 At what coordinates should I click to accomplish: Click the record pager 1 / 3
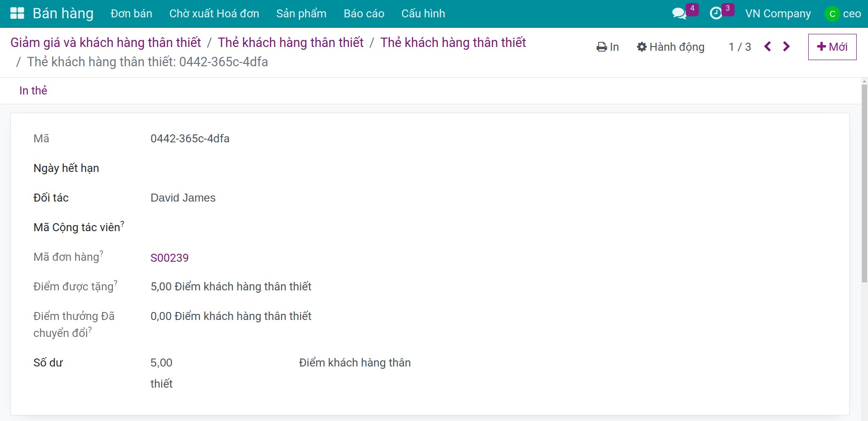click(x=740, y=47)
